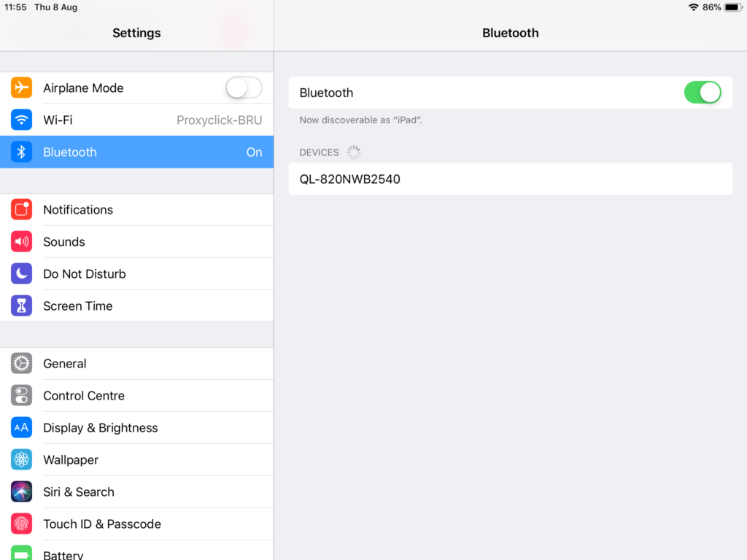Tap the Bluetooth page title
Image resolution: width=747 pixels, height=560 pixels.
(511, 33)
